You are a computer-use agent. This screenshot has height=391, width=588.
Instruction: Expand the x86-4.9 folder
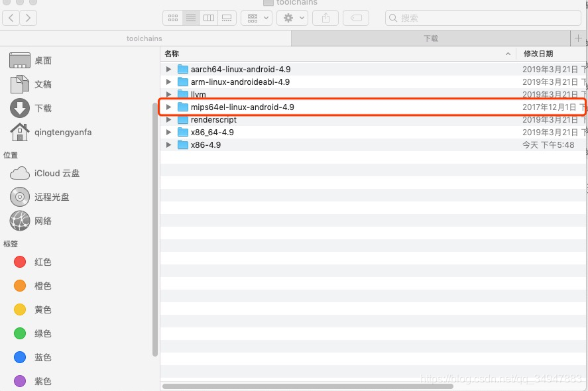[169, 144]
